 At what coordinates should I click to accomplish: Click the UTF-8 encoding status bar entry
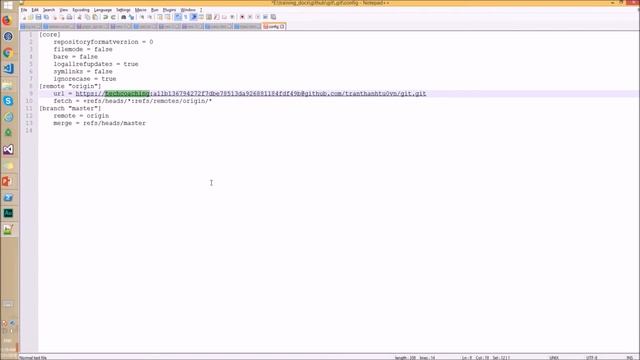coord(591,358)
